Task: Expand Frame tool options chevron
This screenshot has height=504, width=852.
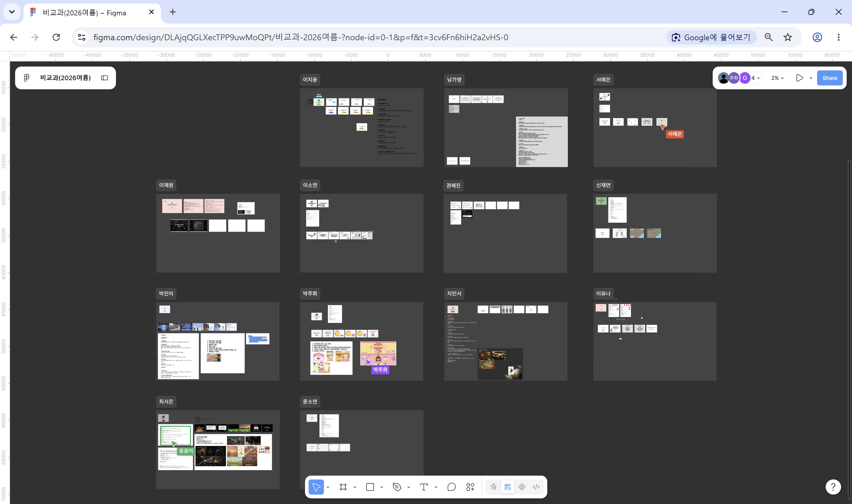Action: click(x=355, y=487)
